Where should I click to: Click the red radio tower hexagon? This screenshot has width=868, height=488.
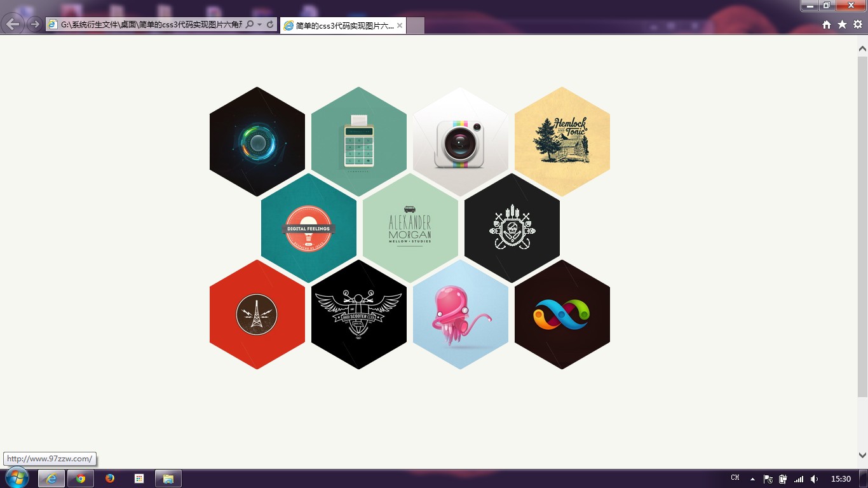click(x=257, y=315)
